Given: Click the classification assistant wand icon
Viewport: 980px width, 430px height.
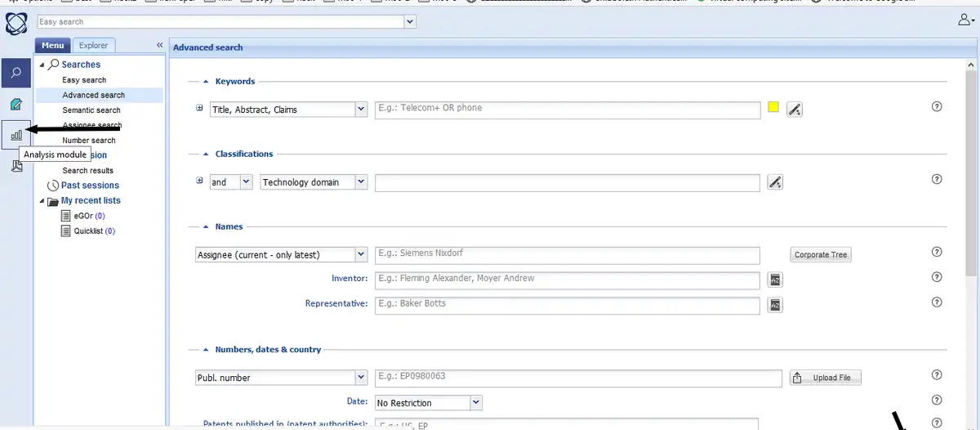Looking at the screenshot, I should tap(776, 182).
